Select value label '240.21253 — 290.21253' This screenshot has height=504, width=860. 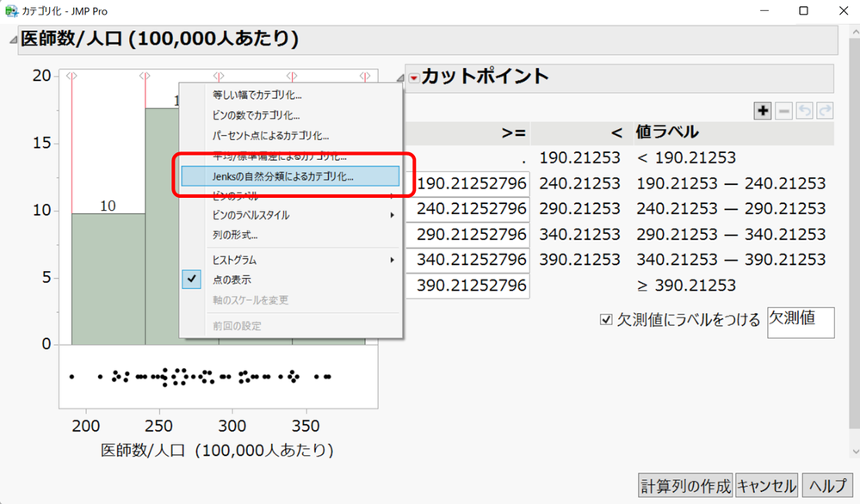coord(731,209)
